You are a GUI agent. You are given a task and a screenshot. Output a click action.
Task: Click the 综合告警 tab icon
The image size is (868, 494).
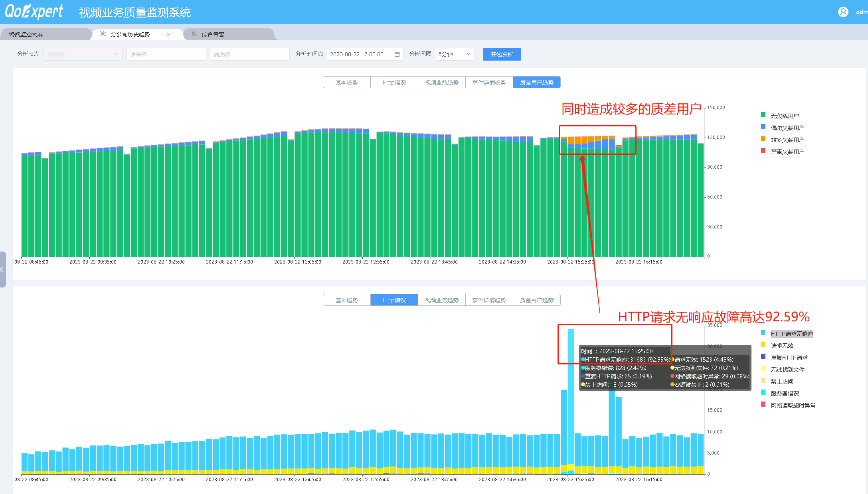tap(194, 34)
